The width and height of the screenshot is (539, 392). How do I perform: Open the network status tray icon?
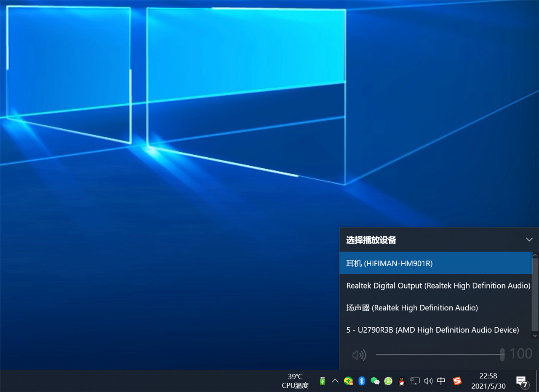(x=415, y=381)
